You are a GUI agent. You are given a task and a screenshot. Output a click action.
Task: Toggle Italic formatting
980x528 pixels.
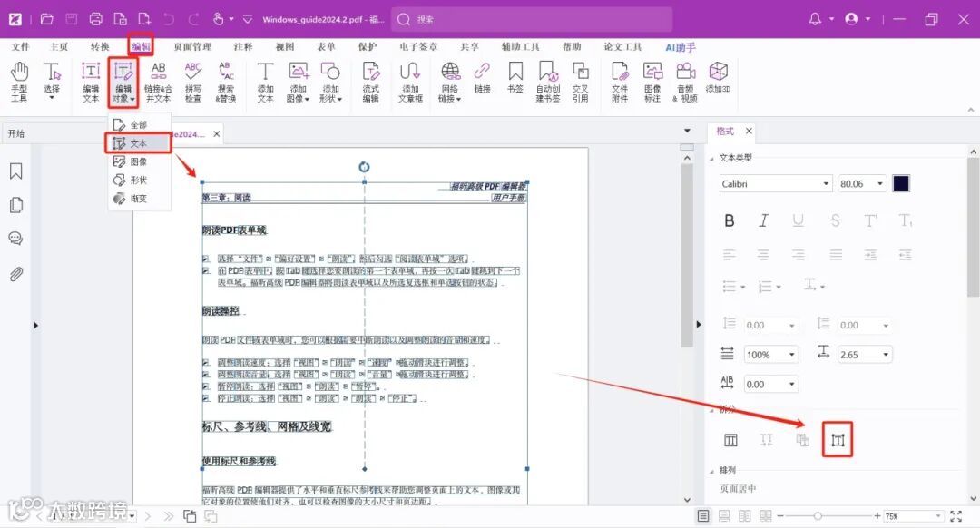click(764, 220)
